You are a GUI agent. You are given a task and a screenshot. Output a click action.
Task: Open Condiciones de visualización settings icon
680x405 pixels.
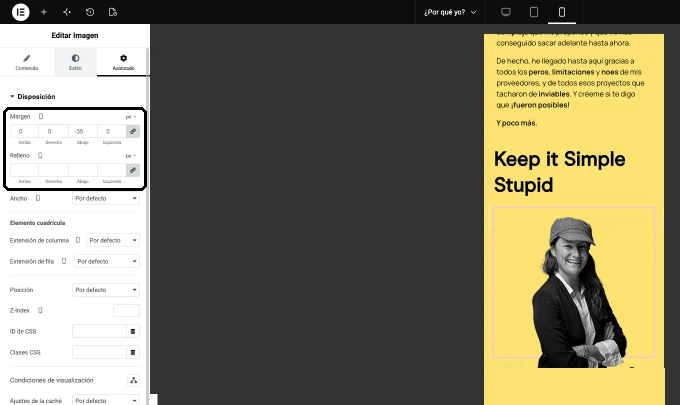134,380
